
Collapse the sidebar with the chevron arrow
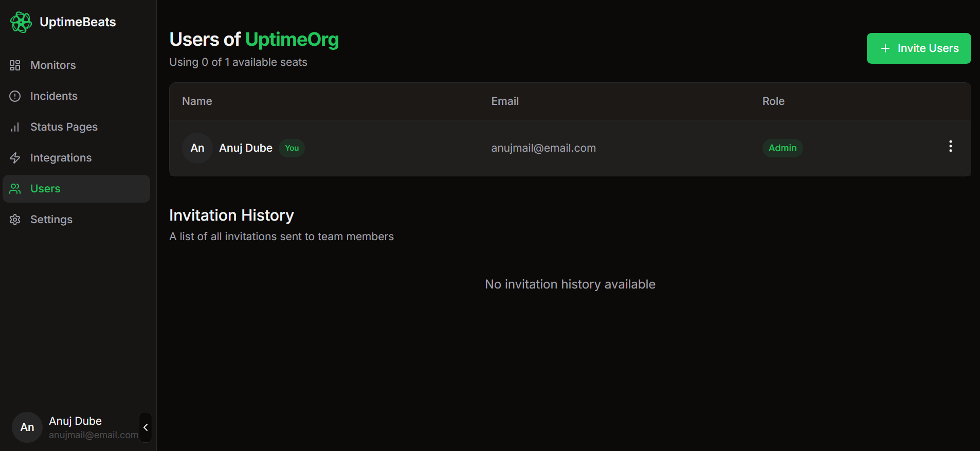(146, 427)
